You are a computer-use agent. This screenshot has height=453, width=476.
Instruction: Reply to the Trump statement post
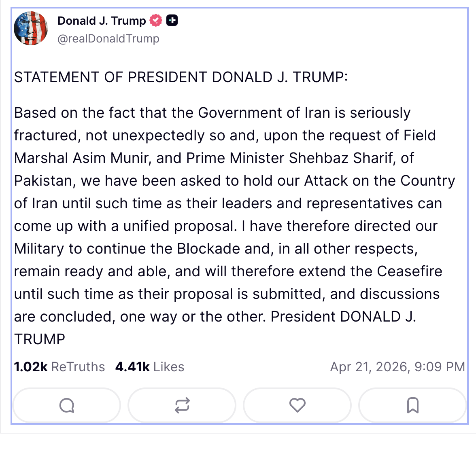[67, 405]
